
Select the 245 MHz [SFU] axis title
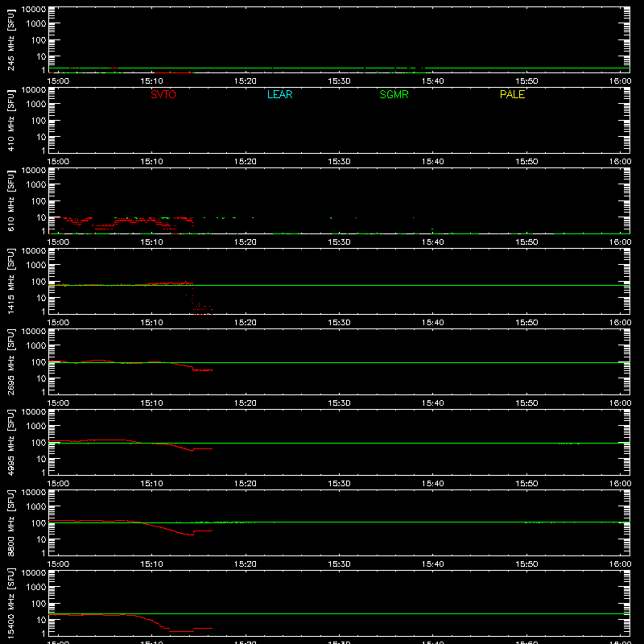(11, 39)
